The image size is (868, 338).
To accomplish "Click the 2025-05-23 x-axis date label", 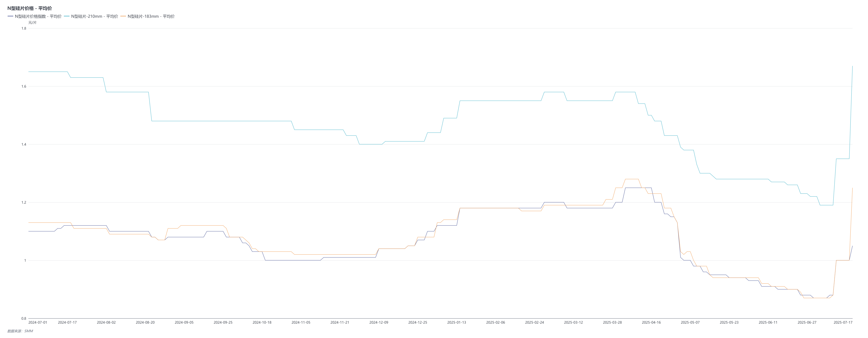I will (x=729, y=323).
